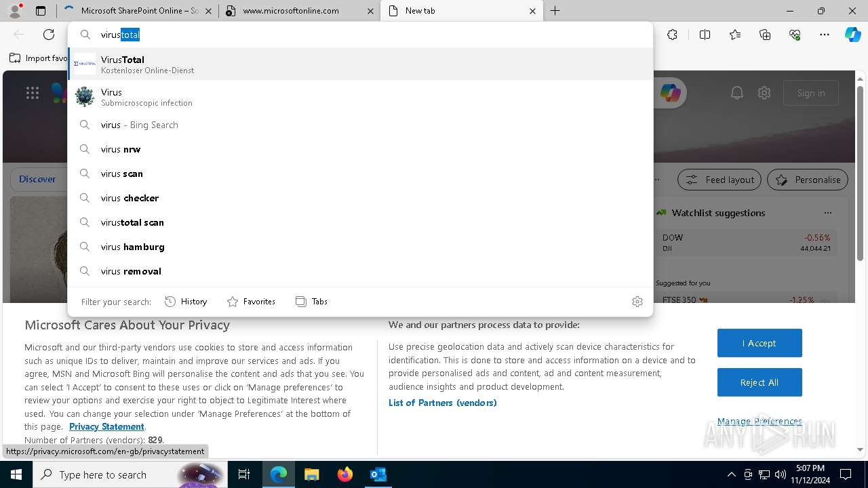Open Watchlist suggestions more options
The width and height of the screenshot is (868, 488).
coord(827,213)
